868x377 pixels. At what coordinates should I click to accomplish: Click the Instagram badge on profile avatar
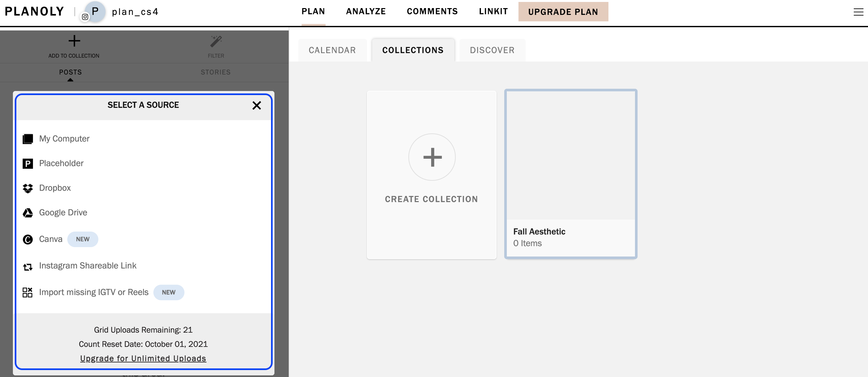click(85, 17)
